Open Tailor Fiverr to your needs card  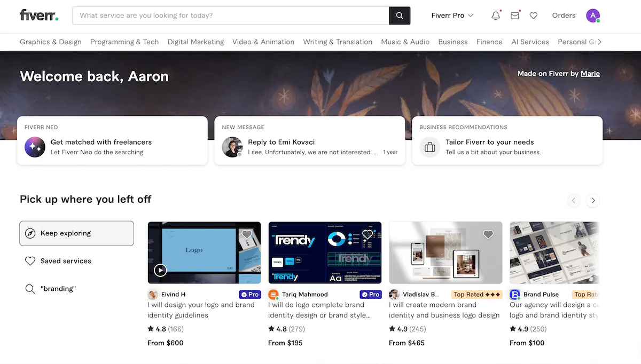tap(507, 141)
